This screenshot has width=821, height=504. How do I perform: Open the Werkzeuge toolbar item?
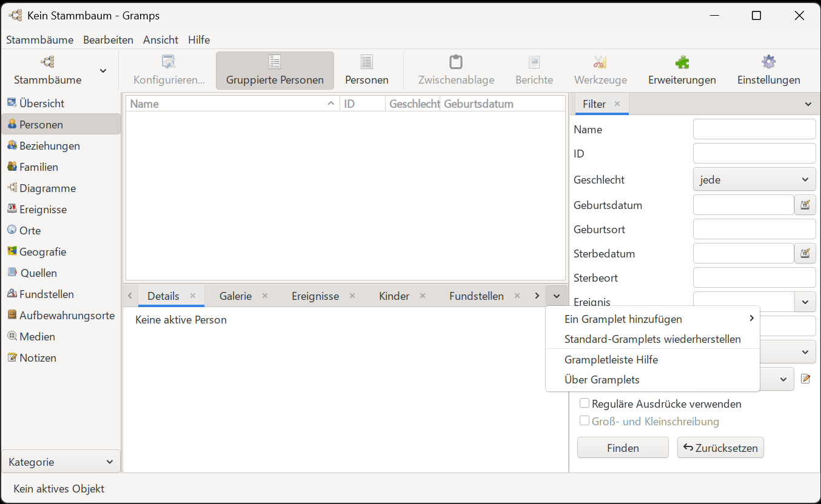[600, 70]
